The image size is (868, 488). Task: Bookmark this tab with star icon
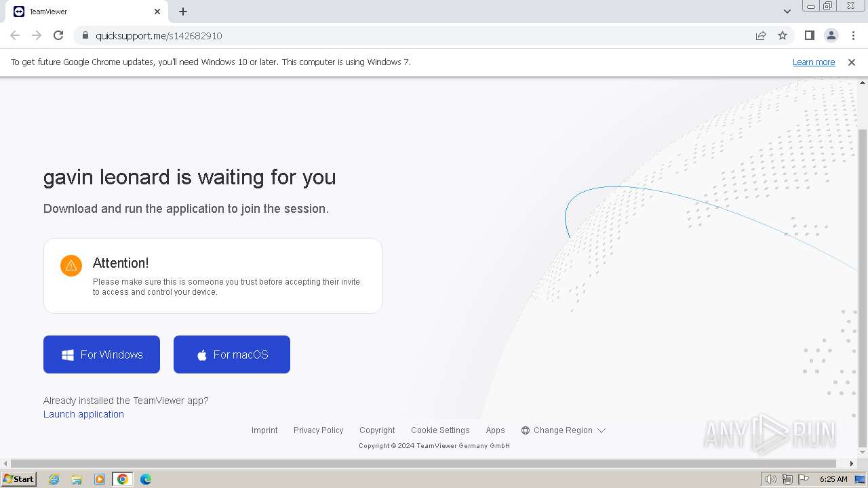783,35
